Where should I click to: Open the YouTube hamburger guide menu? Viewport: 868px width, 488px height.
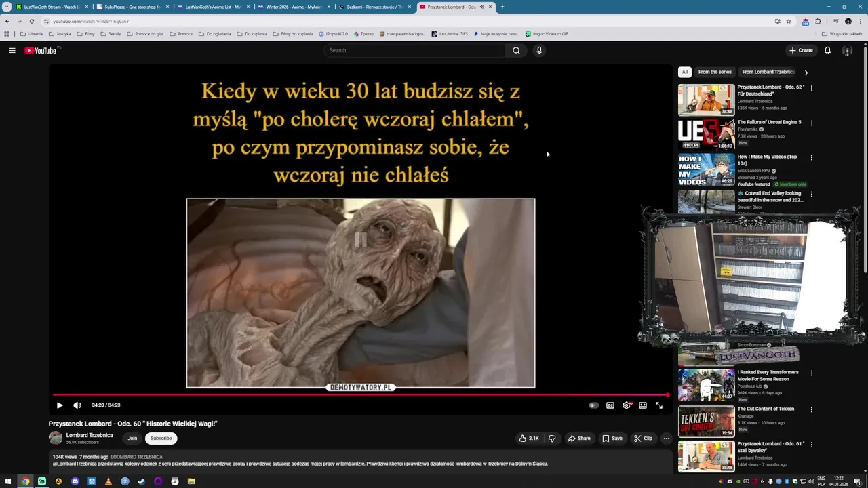(x=12, y=50)
